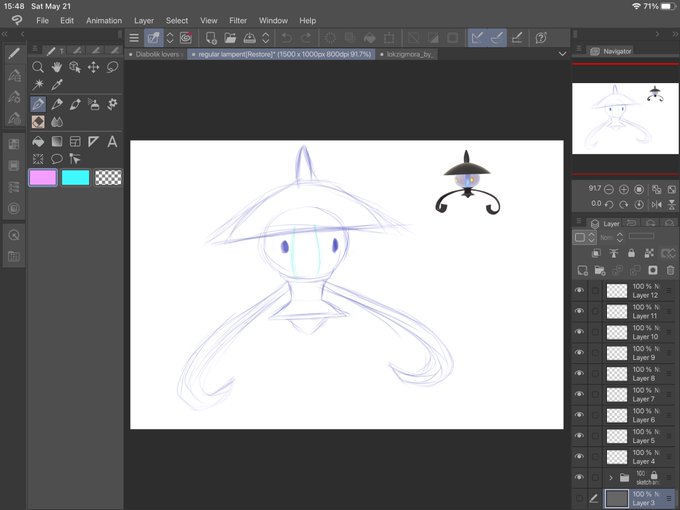Click the Redo arrow in command bar

click(x=306, y=38)
